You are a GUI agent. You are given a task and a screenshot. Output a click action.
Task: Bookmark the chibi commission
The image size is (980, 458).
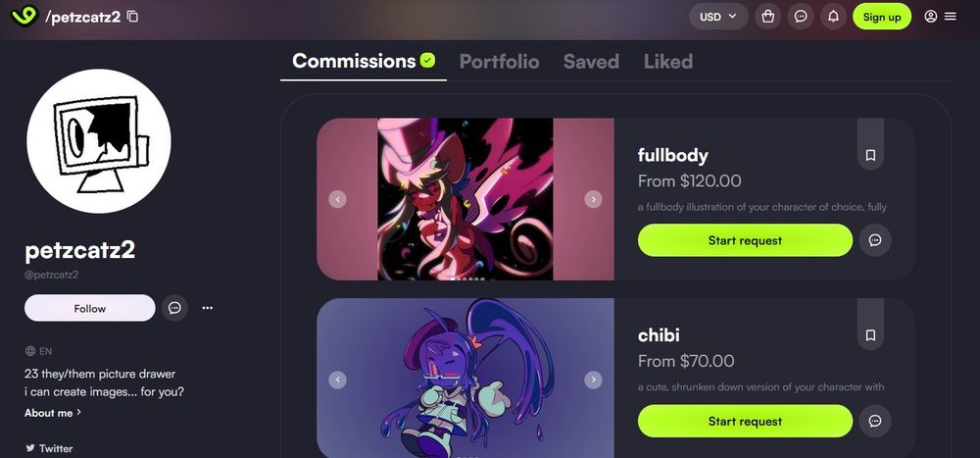click(870, 336)
